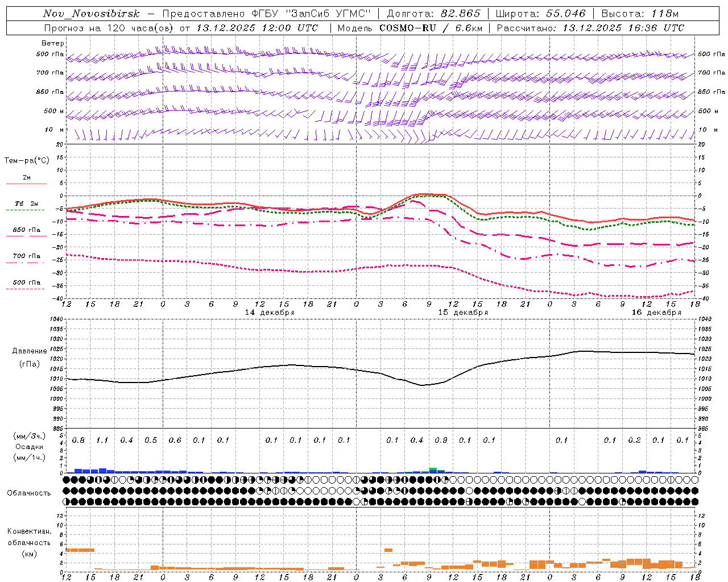Viewport: 728px width, 582px height.
Task: Click the 14 декабря date label
Action: click(x=270, y=313)
